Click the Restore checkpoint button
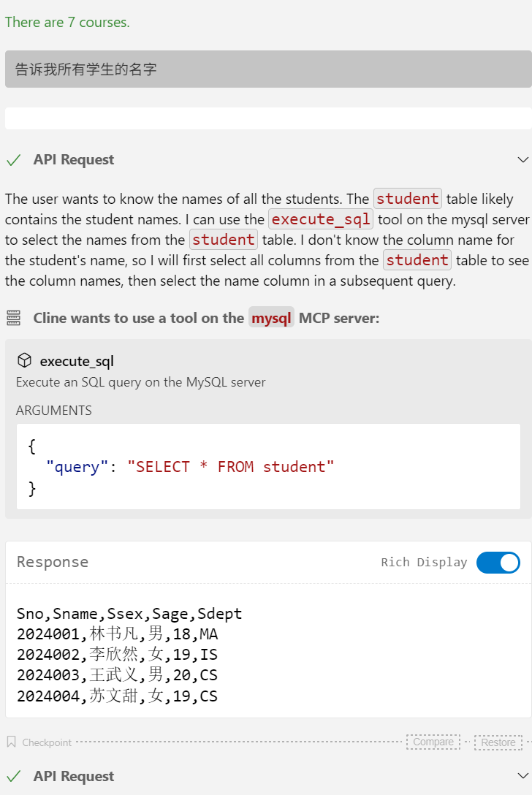The height and width of the screenshot is (795, 532). coord(498,742)
